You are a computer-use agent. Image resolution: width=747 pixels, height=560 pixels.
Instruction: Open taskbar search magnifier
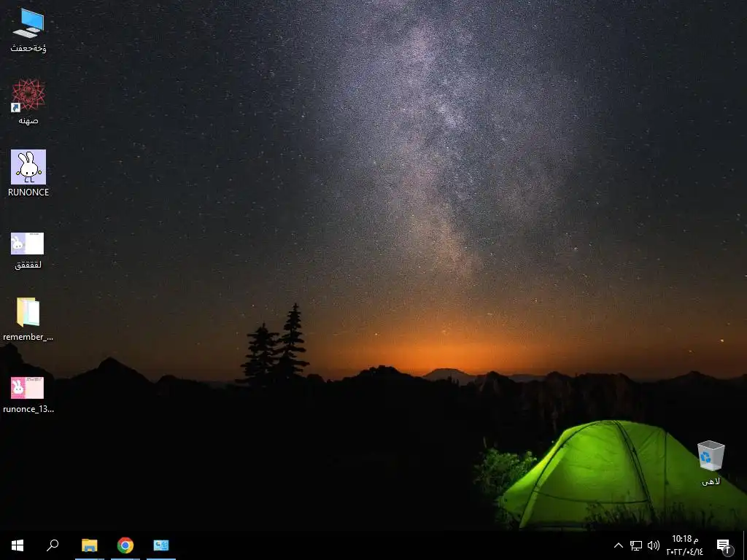(x=53, y=545)
